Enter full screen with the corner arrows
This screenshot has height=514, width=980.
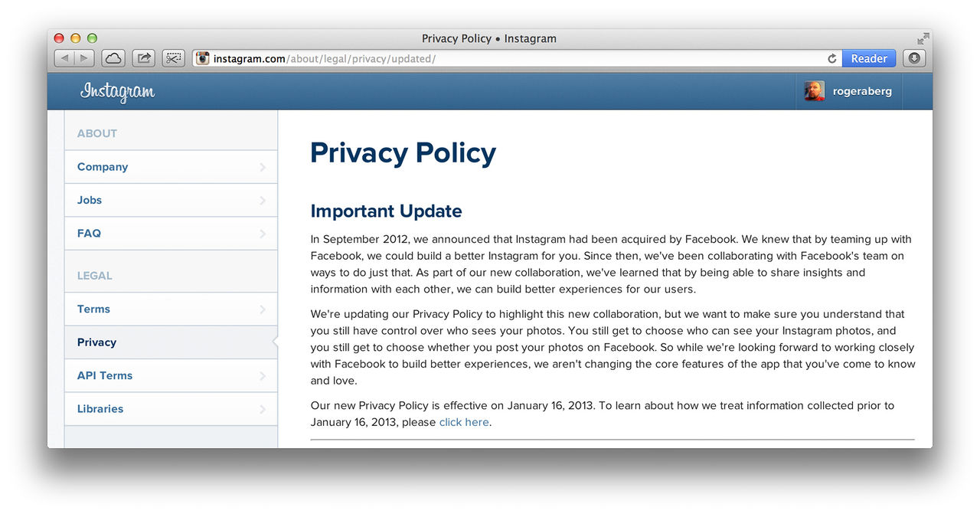point(923,38)
